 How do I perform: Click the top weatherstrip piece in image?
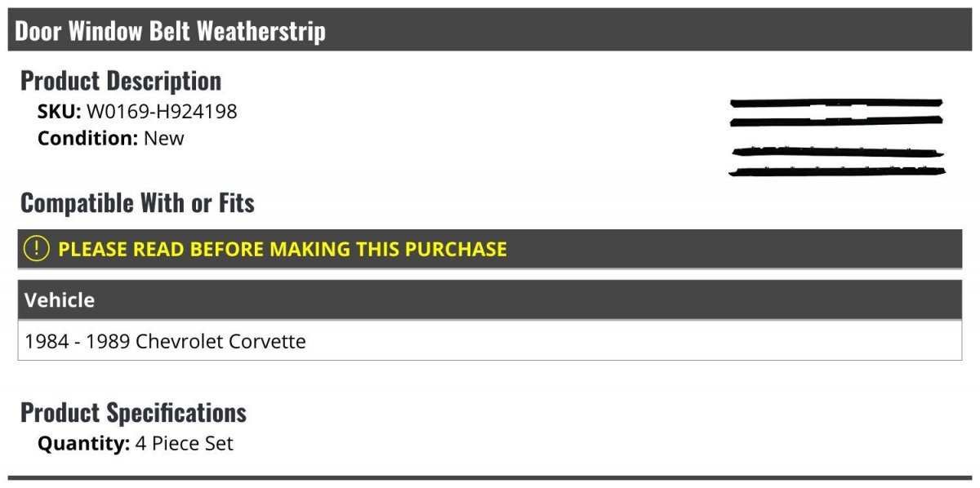point(836,103)
